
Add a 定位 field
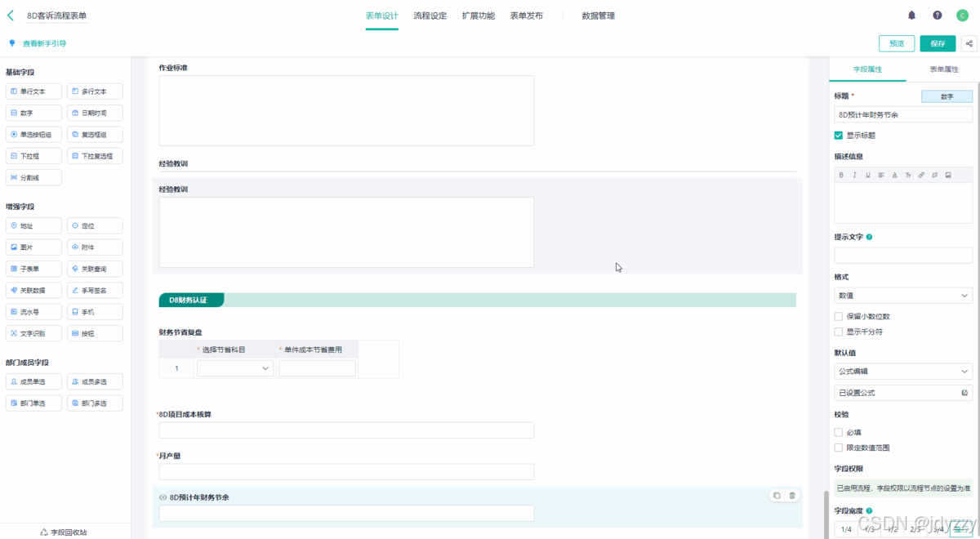point(95,225)
